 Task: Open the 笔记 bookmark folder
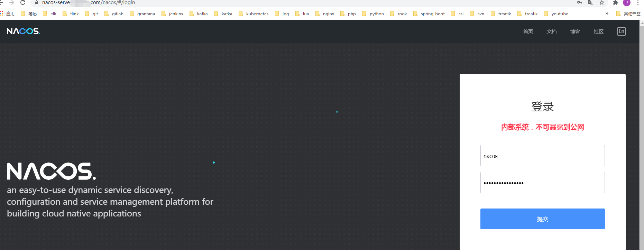29,13
